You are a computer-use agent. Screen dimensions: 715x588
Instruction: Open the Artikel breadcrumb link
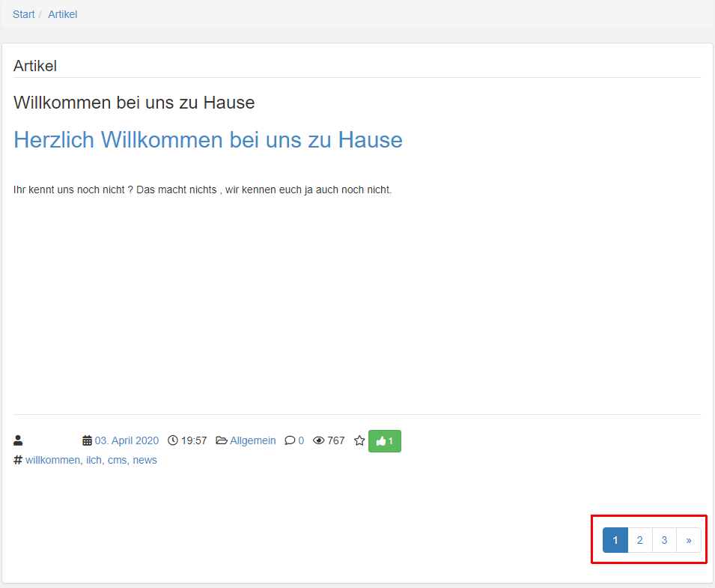click(62, 14)
